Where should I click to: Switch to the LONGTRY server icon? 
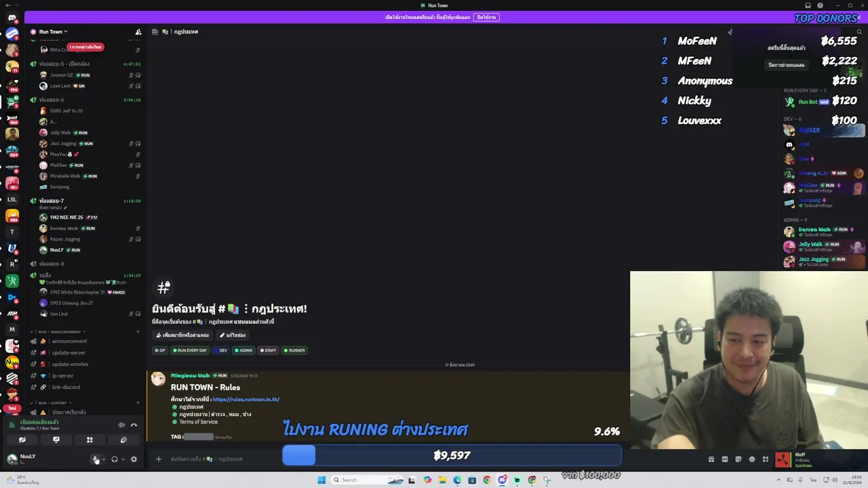[12, 167]
